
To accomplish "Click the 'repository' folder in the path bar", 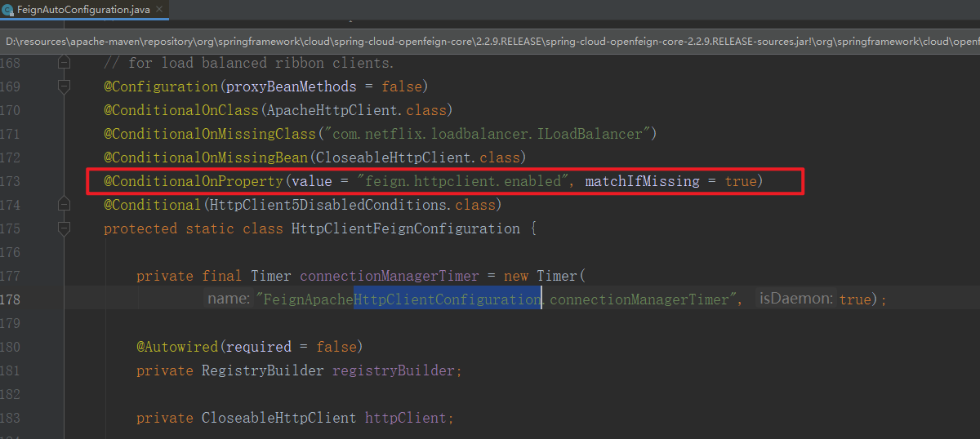I will [x=172, y=41].
